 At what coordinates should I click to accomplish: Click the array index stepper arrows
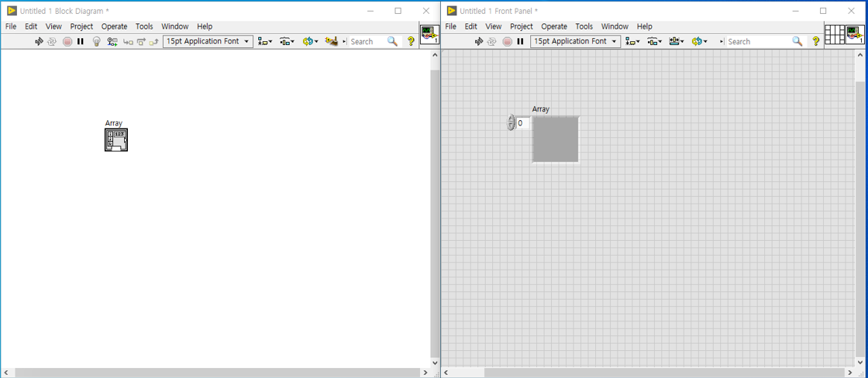[x=511, y=123]
